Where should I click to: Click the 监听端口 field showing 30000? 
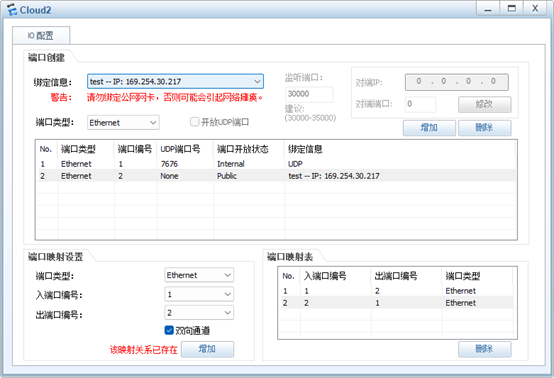pyautogui.click(x=309, y=94)
